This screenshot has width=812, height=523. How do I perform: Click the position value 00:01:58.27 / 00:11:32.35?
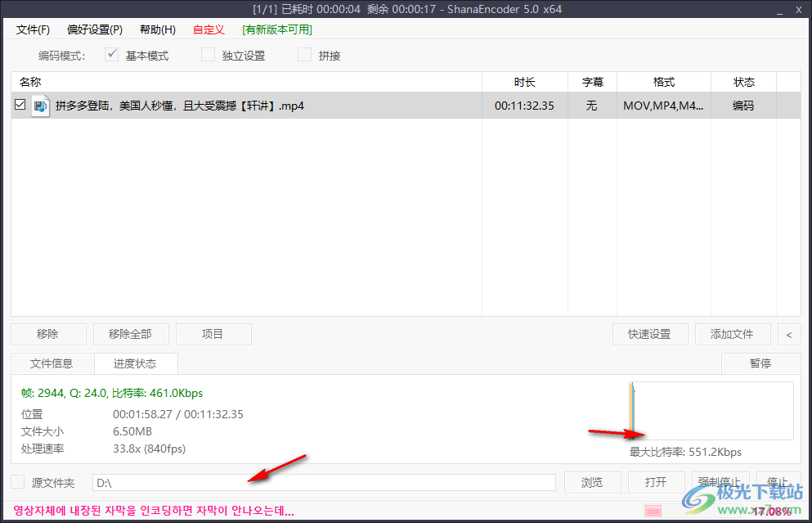tap(178, 415)
